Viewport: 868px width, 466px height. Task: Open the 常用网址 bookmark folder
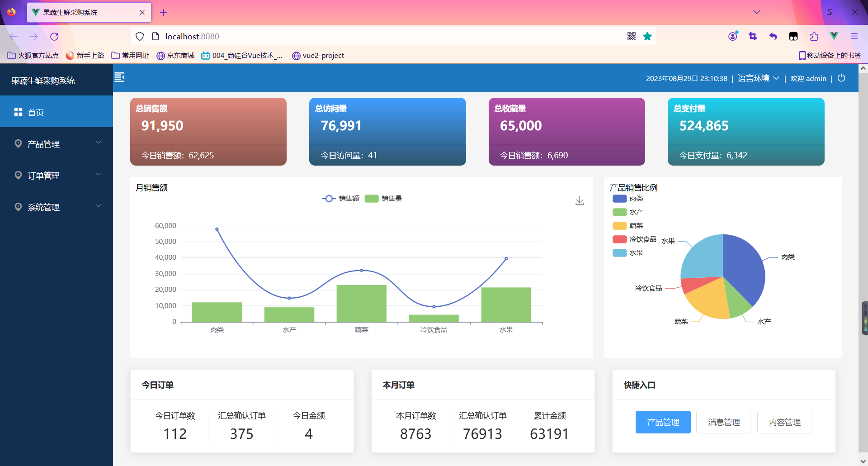pyautogui.click(x=130, y=55)
